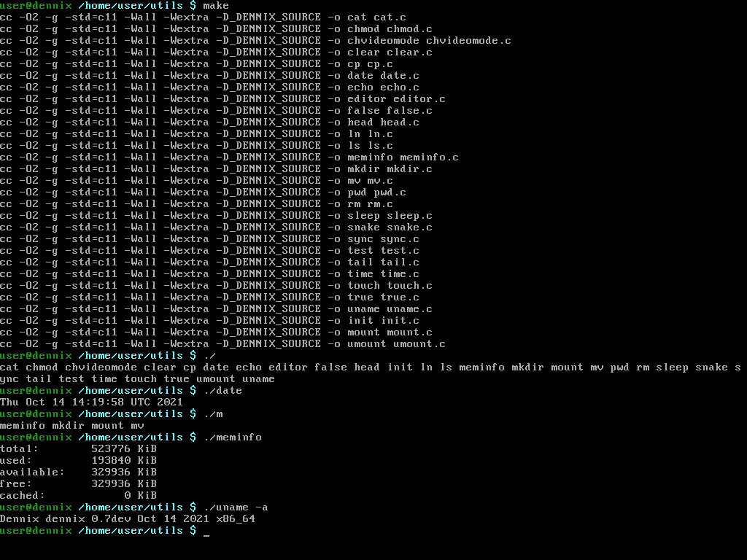The height and width of the screenshot is (560, 747).
Task: Click 'umount.c' on the last compile line
Action: [x=419, y=344]
